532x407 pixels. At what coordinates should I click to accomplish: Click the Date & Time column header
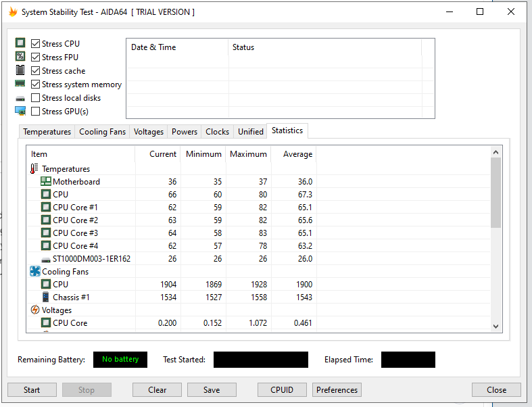pyautogui.click(x=178, y=47)
